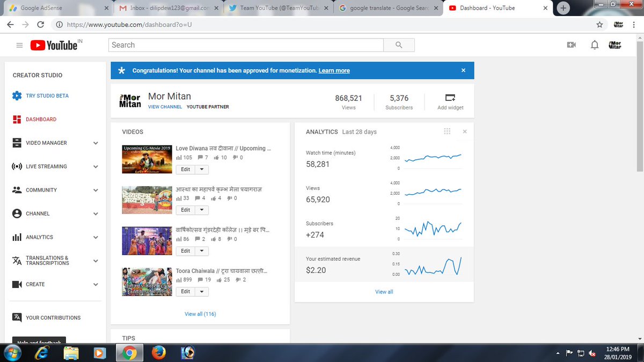
Task: Click the Your Contributions icon
Action: 17,317
